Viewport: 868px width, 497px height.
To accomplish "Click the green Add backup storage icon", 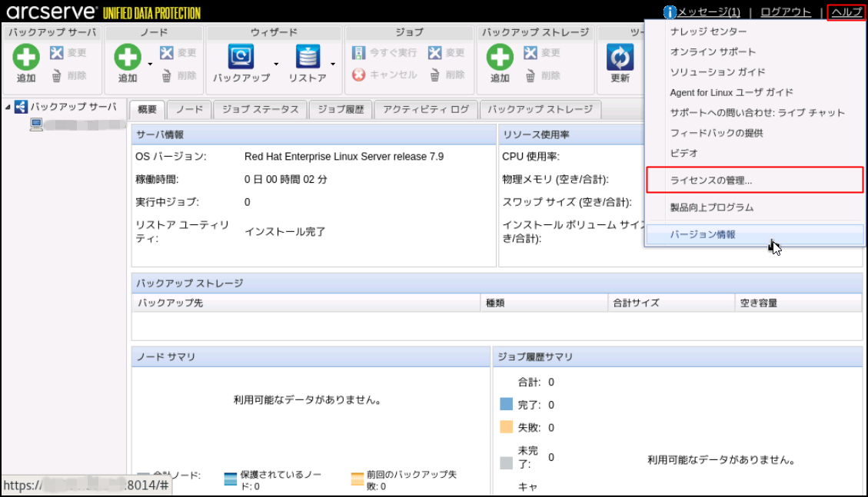I will 500,58.
